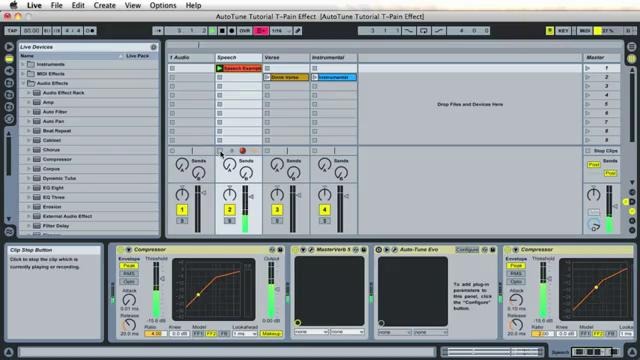Select FF1 model in first Compressor
The image size is (640, 360).
(x=198, y=333)
